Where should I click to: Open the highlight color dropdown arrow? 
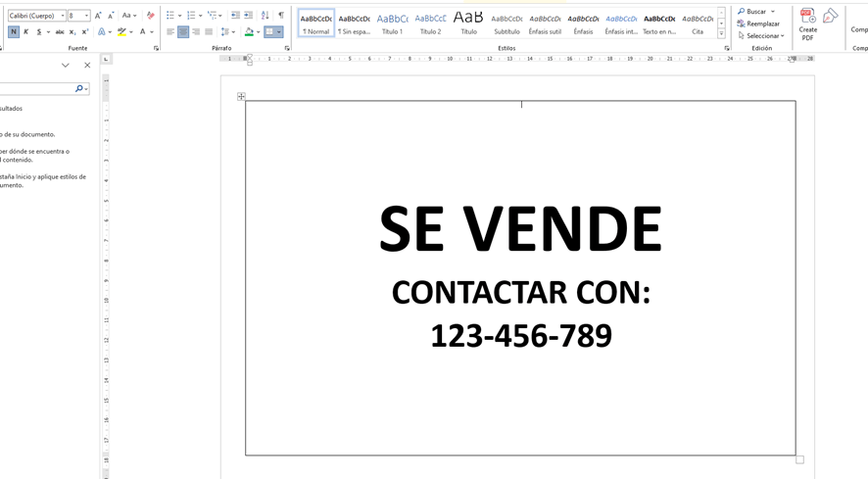(x=131, y=32)
